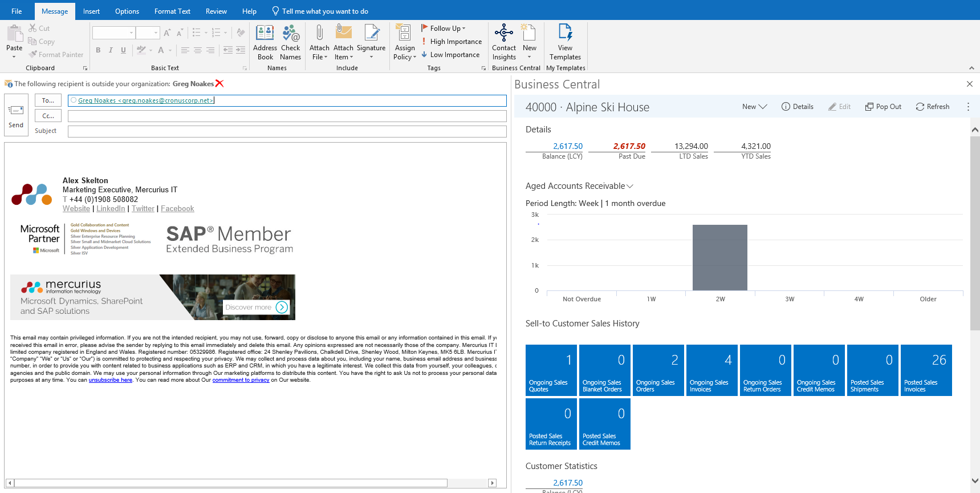Open numbered list dropdown
Viewport: 980px width, 493px height.
tap(225, 33)
